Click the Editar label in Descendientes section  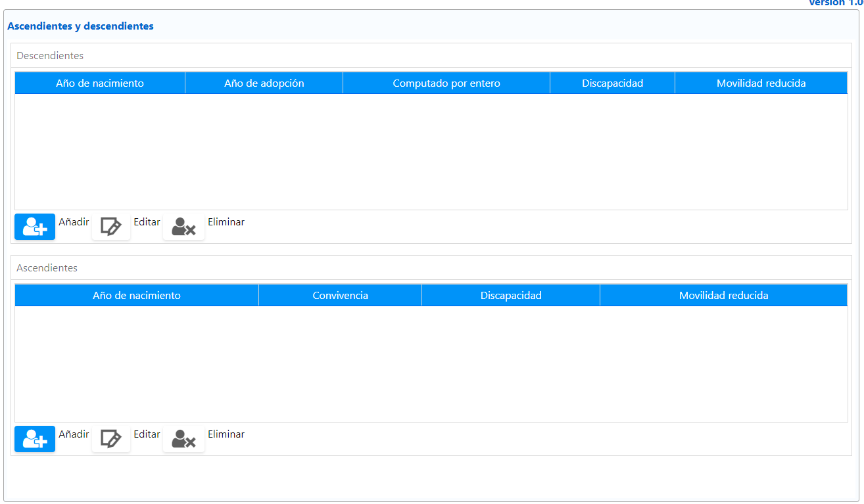(x=147, y=222)
